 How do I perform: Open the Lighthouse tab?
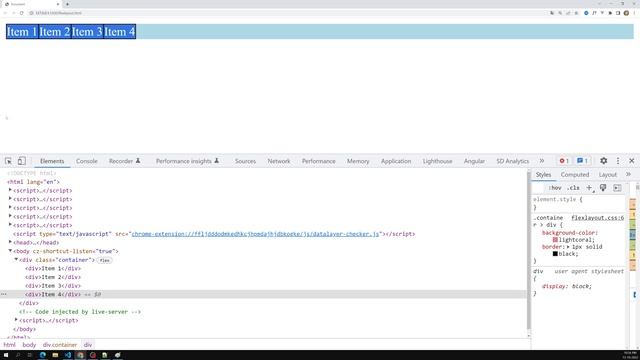tap(437, 161)
